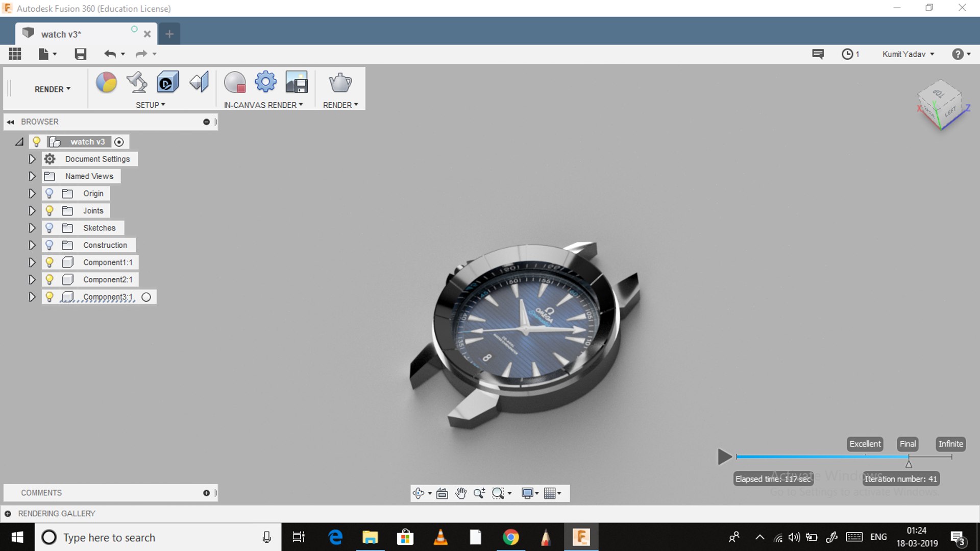Viewport: 980px width, 551px height.
Task: Expand Component1:1 tree node
Action: click(32, 262)
